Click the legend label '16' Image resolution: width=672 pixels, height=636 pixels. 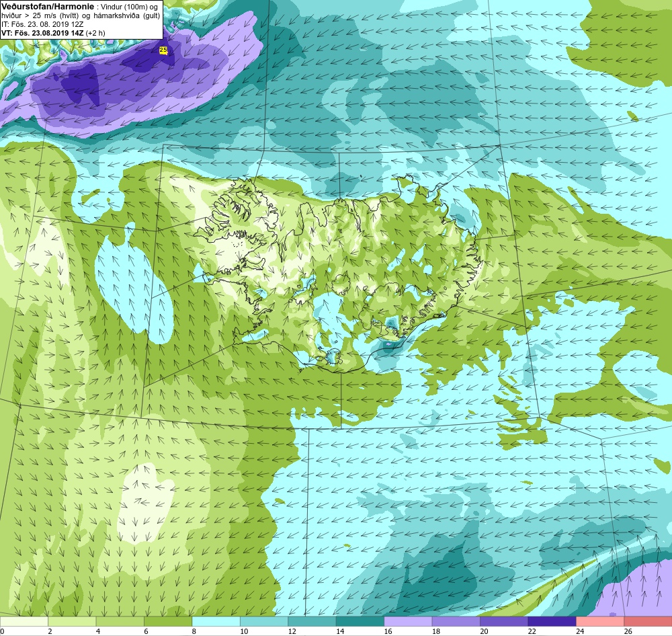click(388, 631)
